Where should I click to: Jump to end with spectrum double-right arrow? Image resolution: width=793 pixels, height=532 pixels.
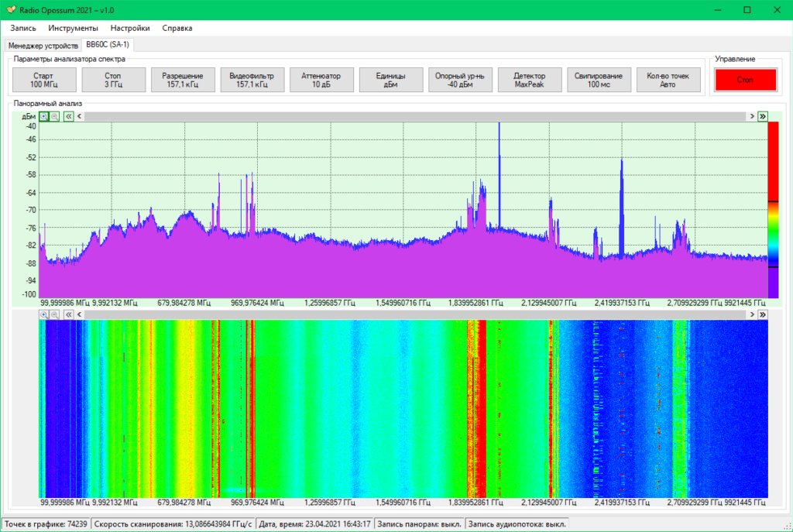[x=762, y=116]
